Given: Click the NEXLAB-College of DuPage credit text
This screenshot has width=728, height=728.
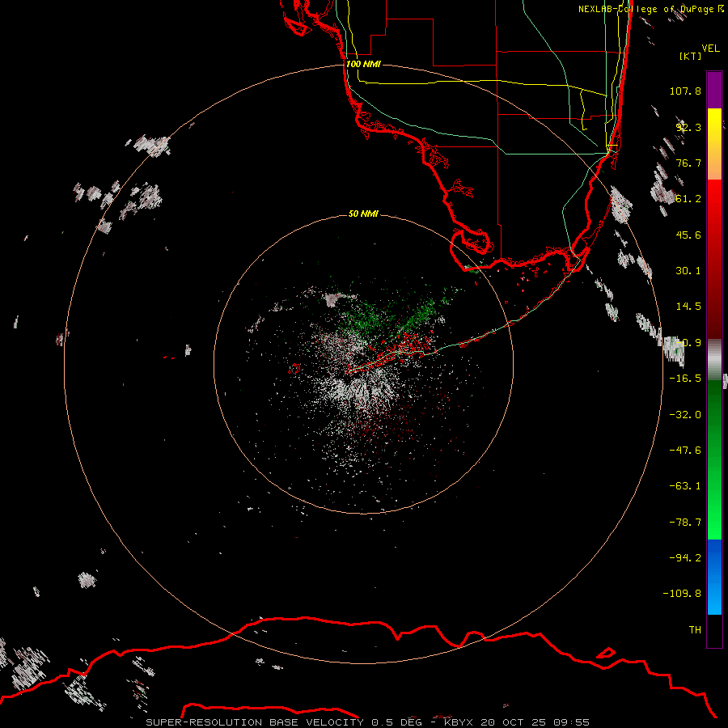Looking at the screenshot, I should pos(650,9).
